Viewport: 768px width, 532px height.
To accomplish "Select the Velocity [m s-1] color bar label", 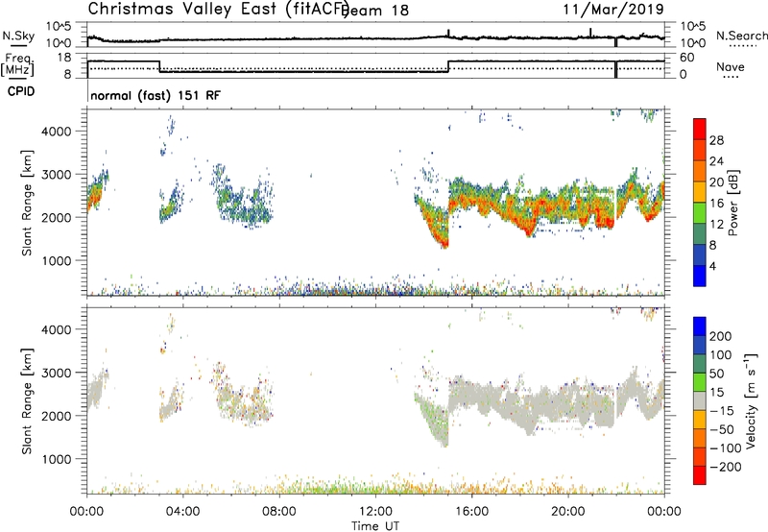I will (751, 400).
